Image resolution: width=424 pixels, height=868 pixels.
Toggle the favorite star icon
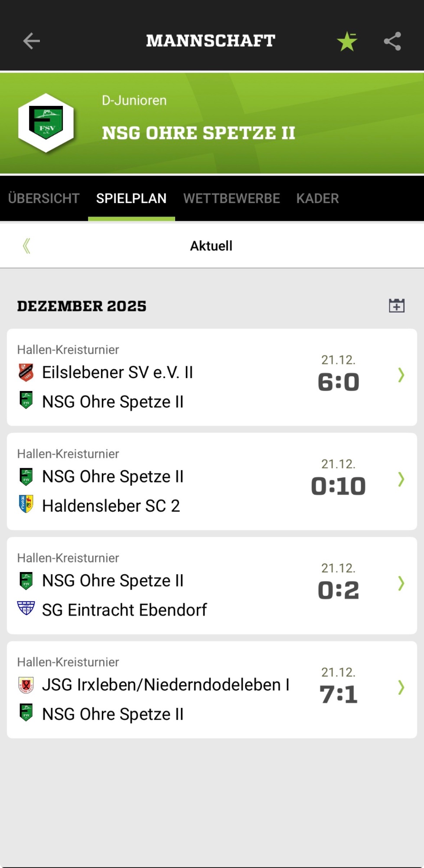347,42
